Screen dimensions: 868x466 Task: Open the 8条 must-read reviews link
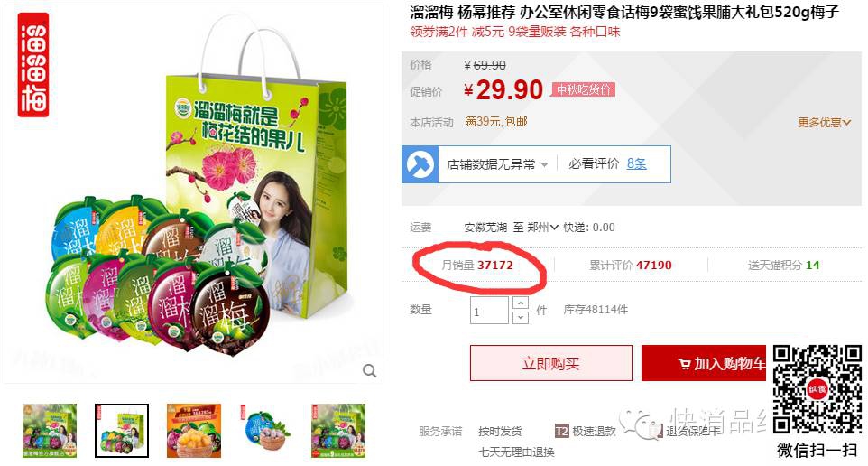(637, 163)
